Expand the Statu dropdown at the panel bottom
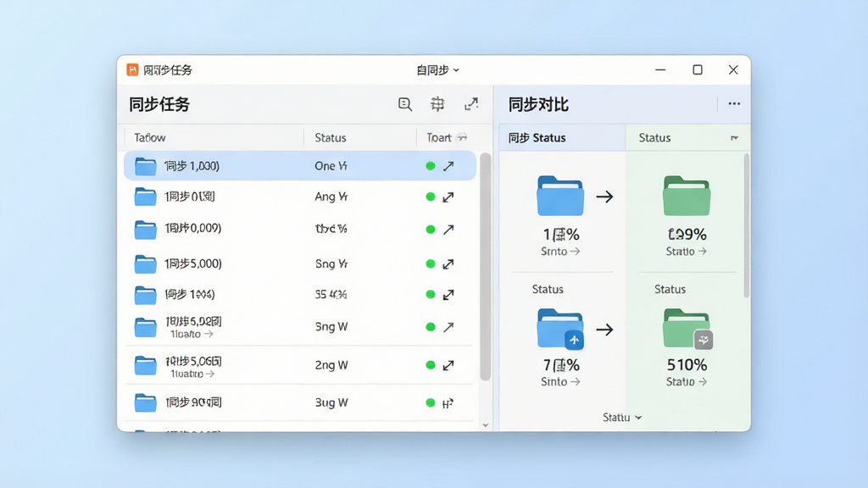This screenshot has width=868, height=488. coord(622,417)
